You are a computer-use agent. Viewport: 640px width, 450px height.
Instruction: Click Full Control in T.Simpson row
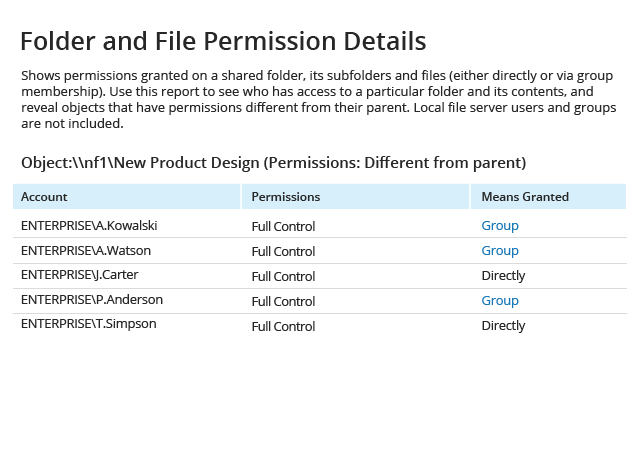(x=283, y=327)
